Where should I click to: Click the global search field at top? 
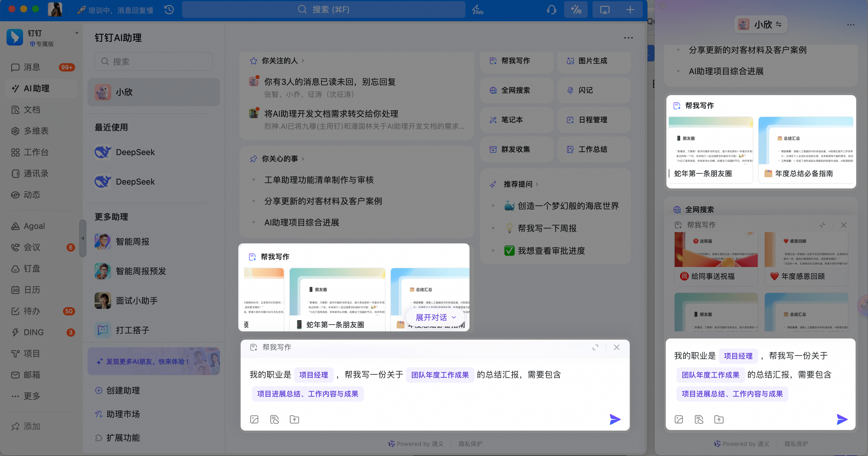[x=323, y=9]
